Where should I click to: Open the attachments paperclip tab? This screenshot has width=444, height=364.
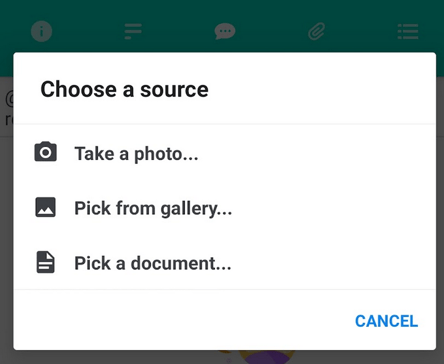(316, 31)
